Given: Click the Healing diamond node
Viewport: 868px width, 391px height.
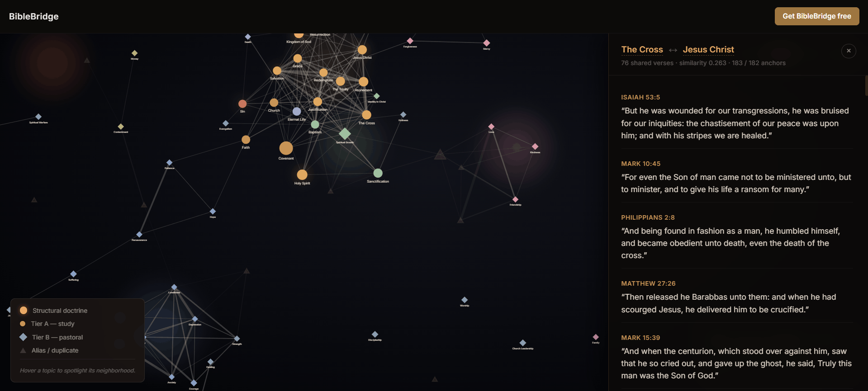Looking at the screenshot, I should [210, 362].
